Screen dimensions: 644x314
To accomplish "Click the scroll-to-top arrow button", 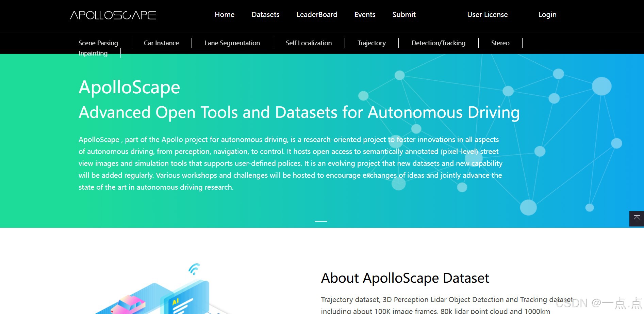I will (x=637, y=219).
